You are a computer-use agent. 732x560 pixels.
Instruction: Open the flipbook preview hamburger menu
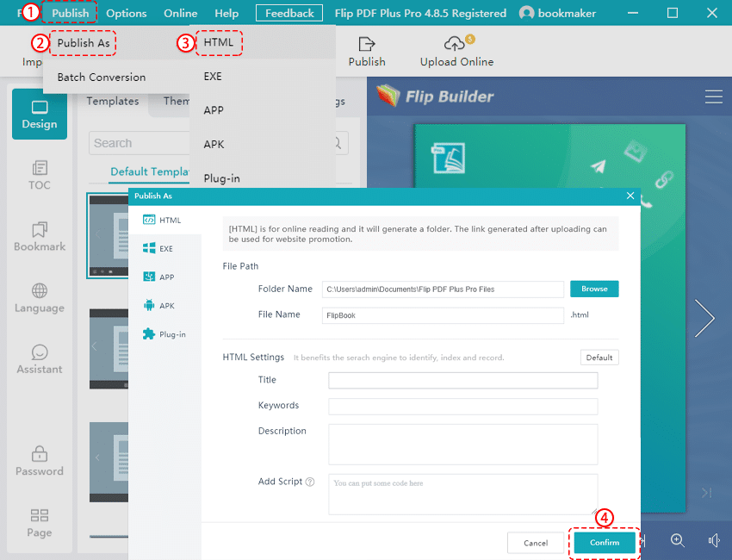pyautogui.click(x=713, y=96)
